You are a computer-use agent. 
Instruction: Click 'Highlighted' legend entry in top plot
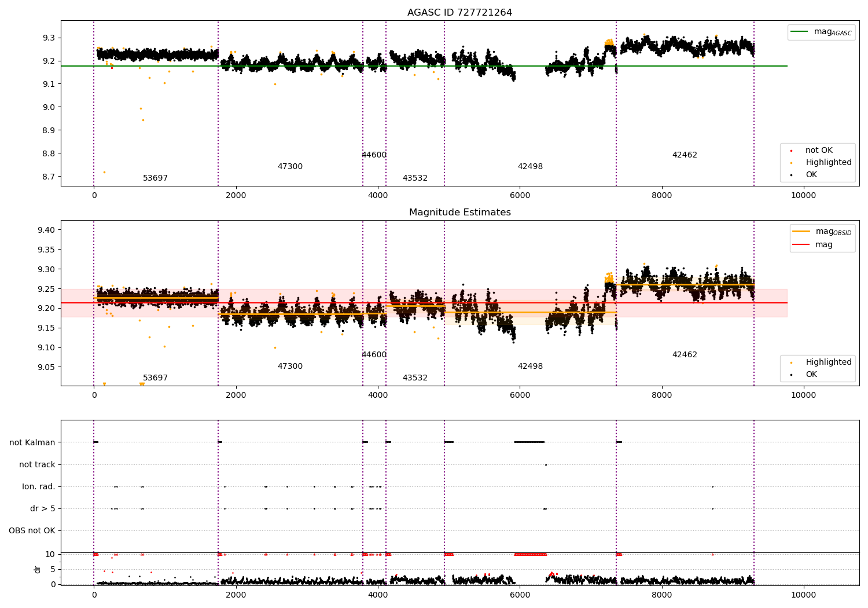[x=822, y=162]
